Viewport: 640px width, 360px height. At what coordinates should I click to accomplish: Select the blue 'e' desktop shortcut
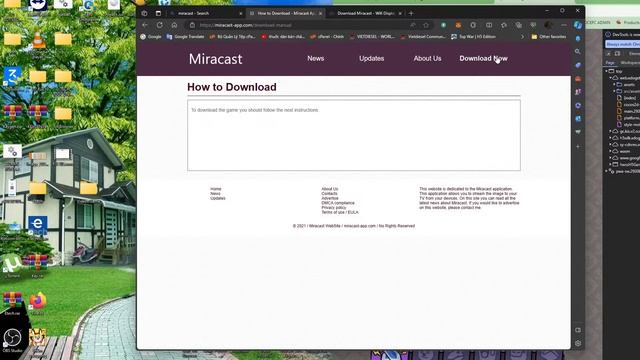[x=38, y=225]
